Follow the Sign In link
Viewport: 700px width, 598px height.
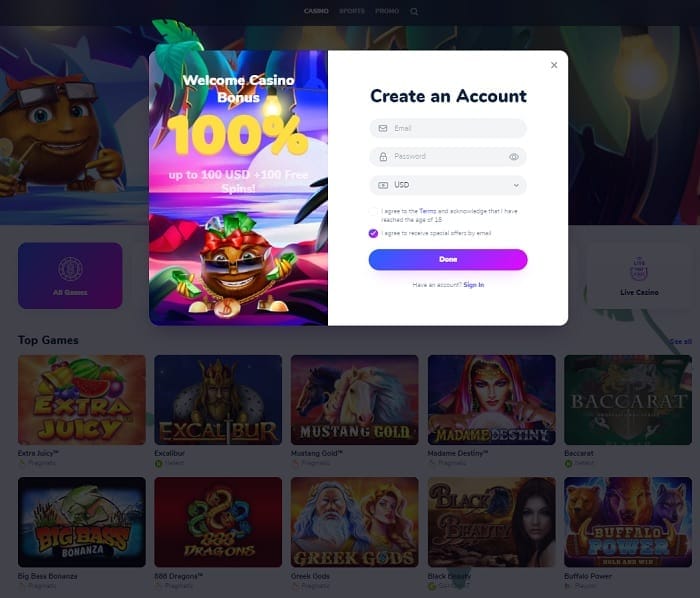474,285
